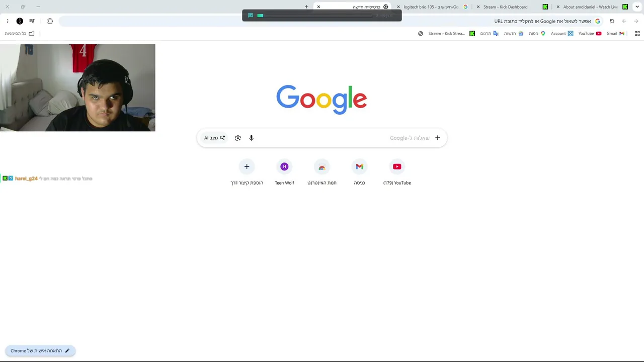
Task: Switch to logitech brio 105 search tab
Action: tap(433, 7)
